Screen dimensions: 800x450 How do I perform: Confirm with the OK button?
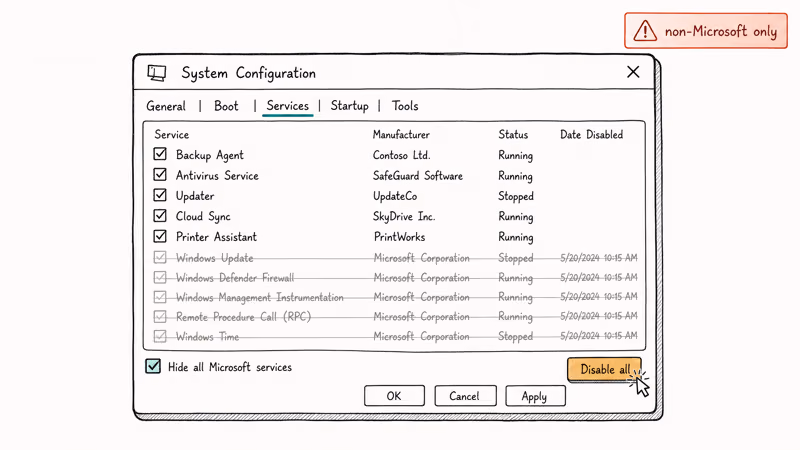[x=394, y=396]
